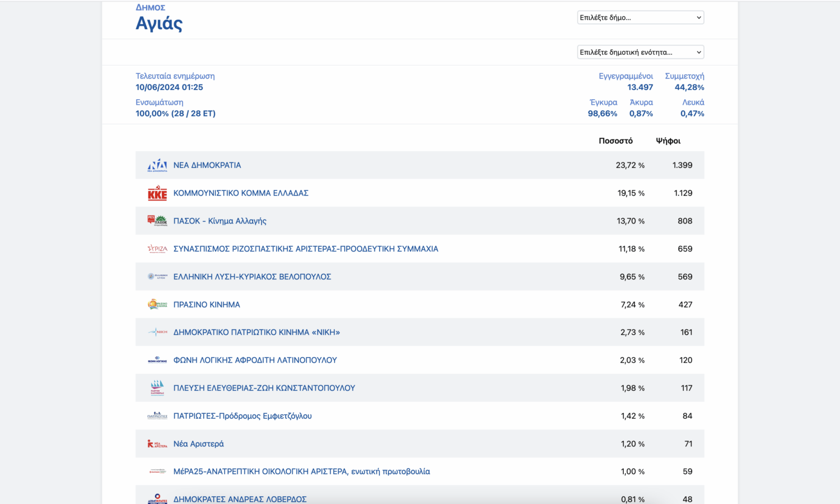
Task: Click the Πατριώτες party logo
Action: pos(157,416)
